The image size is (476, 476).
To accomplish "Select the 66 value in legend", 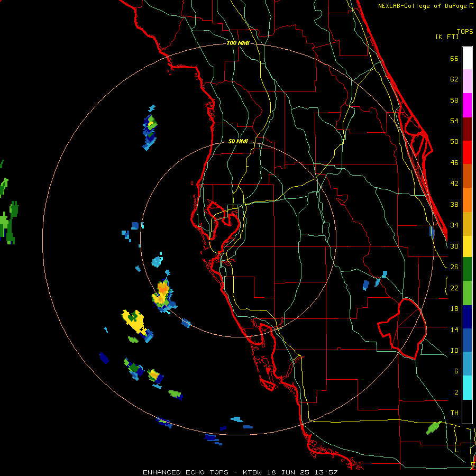I will coord(454,58).
